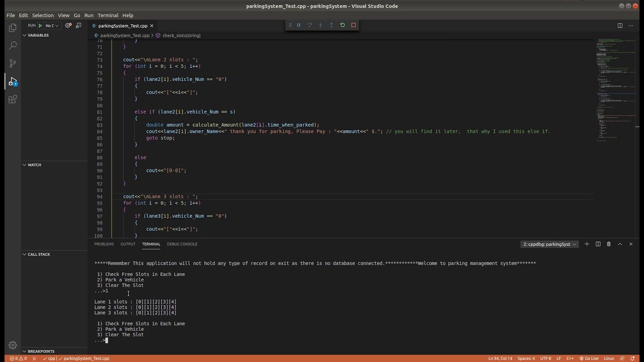Switch to the DEBUG CONSOLE tab

182,244
